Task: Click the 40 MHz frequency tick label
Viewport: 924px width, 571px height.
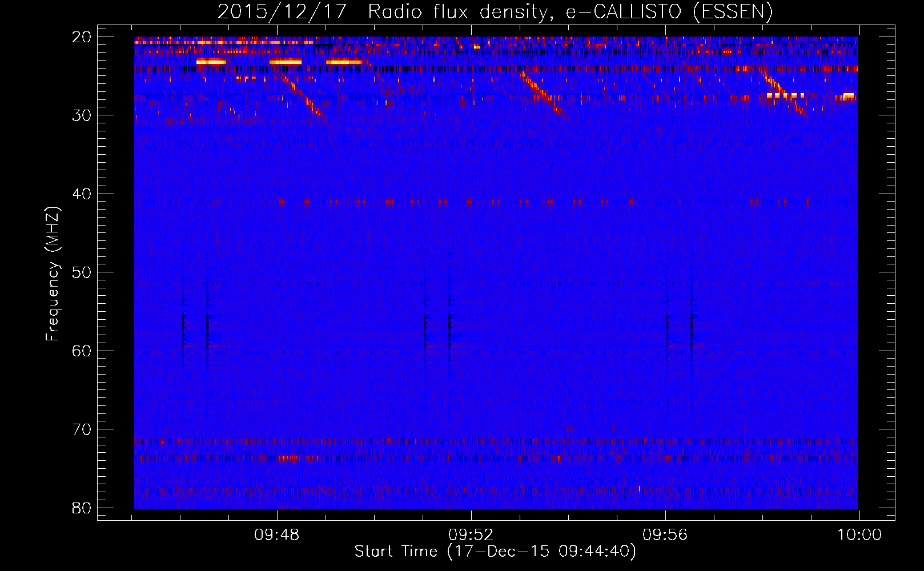Action: click(x=82, y=194)
